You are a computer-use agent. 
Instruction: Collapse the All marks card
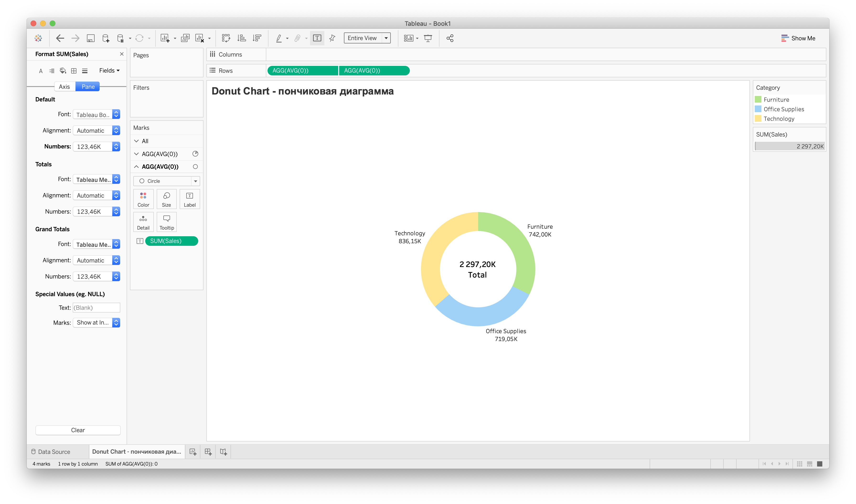(x=136, y=141)
